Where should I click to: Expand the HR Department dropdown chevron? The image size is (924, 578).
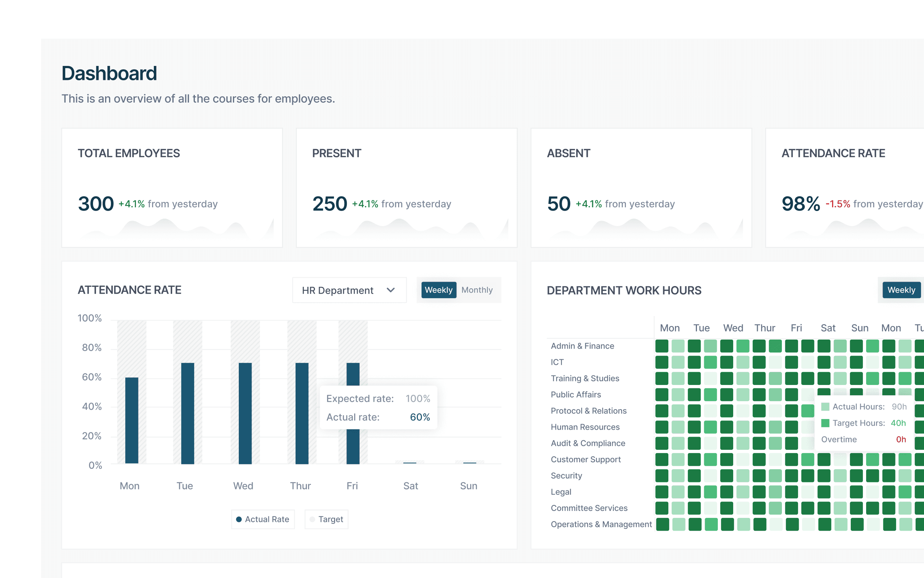click(390, 290)
